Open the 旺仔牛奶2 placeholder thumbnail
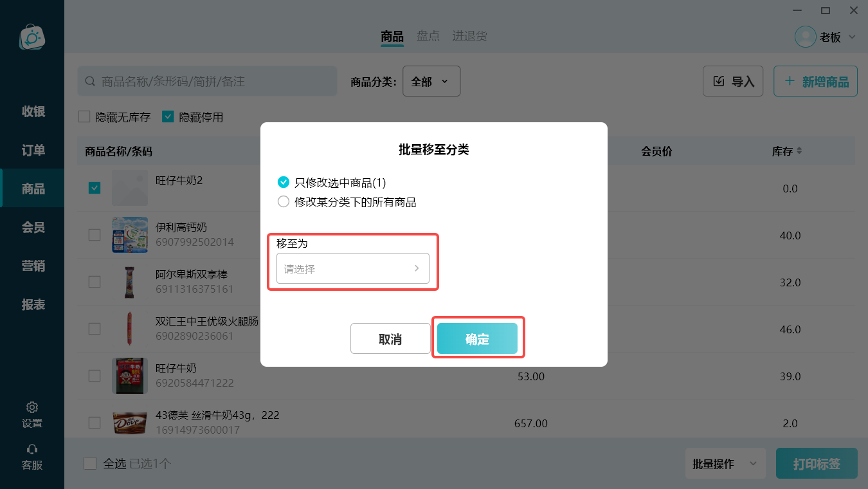Viewport: 868px width, 489px height. coord(130,188)
